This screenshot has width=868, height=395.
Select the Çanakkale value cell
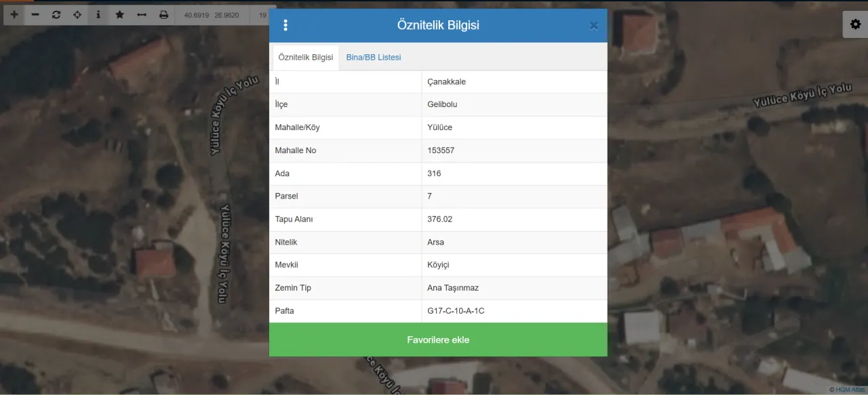point(514,82)
